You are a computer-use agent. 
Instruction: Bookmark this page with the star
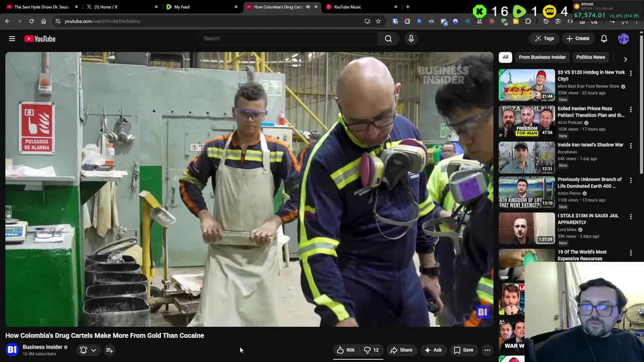[x=378, y=21]
